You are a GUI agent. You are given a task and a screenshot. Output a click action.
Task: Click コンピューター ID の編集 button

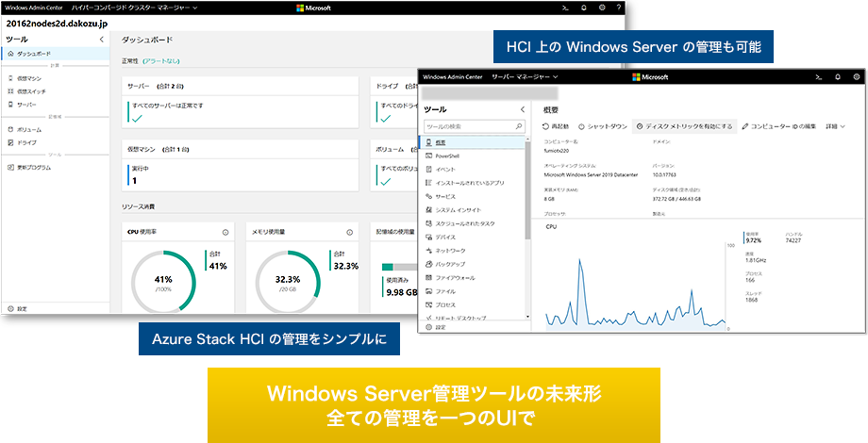(779, 126)
